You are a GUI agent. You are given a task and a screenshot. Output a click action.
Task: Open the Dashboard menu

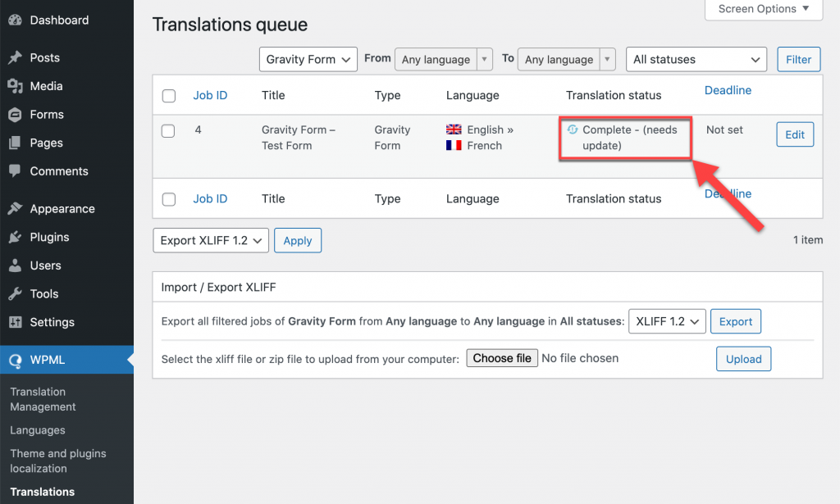(x=59, y=20)
